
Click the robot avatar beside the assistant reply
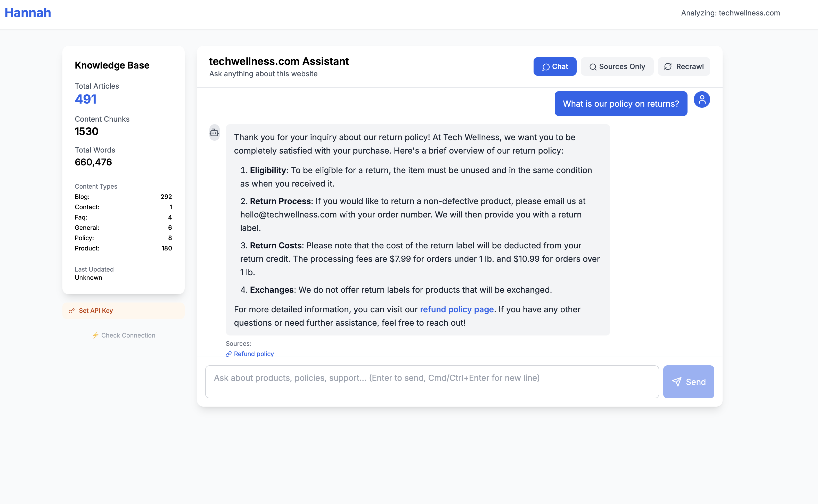pos(215,132)
